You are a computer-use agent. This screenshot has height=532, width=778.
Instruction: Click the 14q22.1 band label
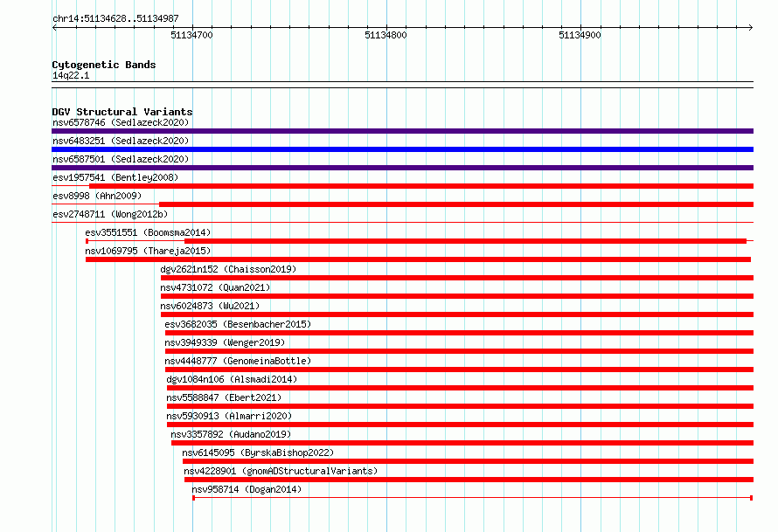[71, 75]
